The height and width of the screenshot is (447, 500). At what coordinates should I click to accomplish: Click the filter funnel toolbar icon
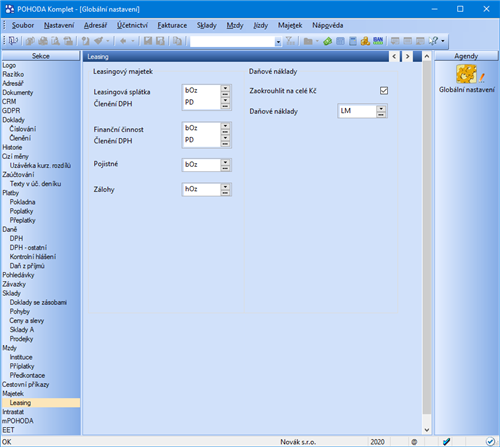[290, 41]
